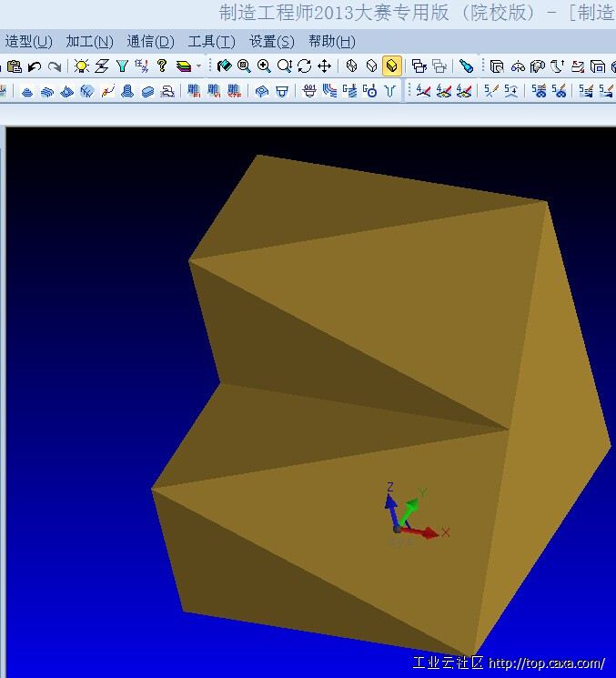Viewport: 616px width, 678px height.
Task: Click the zoom in magnifier icon
Action: tap(264, 66)
